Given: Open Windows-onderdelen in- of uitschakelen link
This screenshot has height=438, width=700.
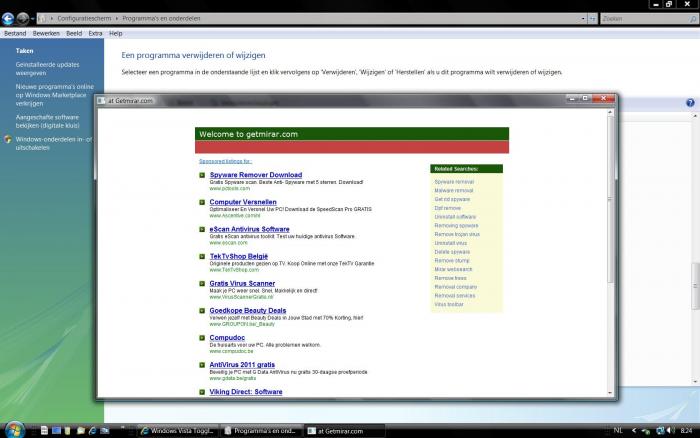Looking at the screenshot, I should click(x=54, y=143).
